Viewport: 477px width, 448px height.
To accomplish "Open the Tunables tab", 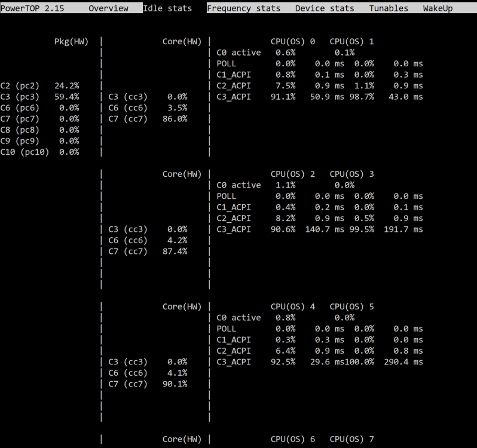I will coord(389,8).
